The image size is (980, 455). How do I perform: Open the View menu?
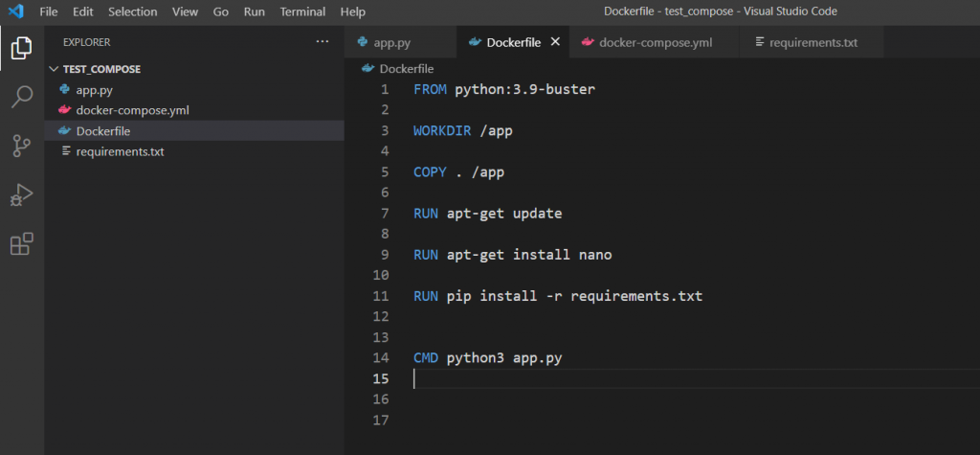tap(185, 11)
